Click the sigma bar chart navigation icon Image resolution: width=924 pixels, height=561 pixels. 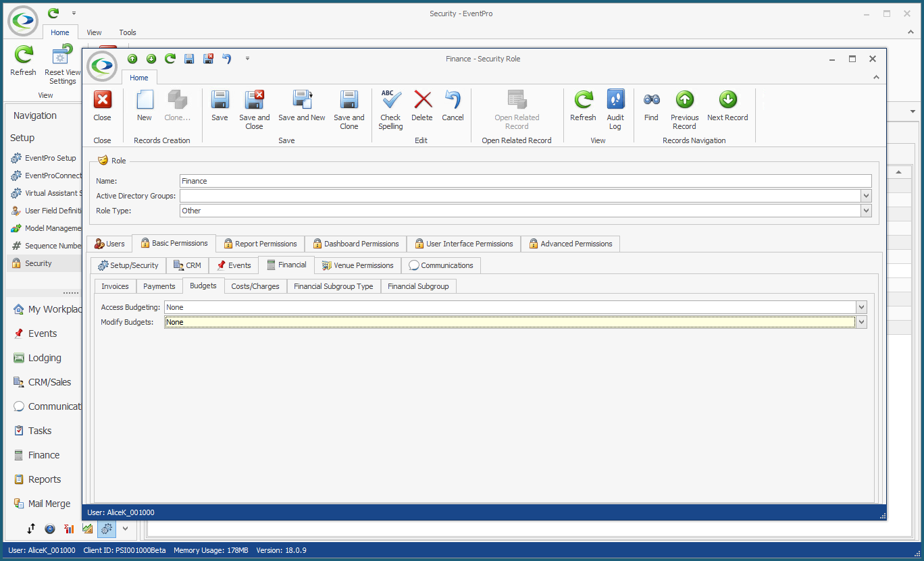coord(69,529)
